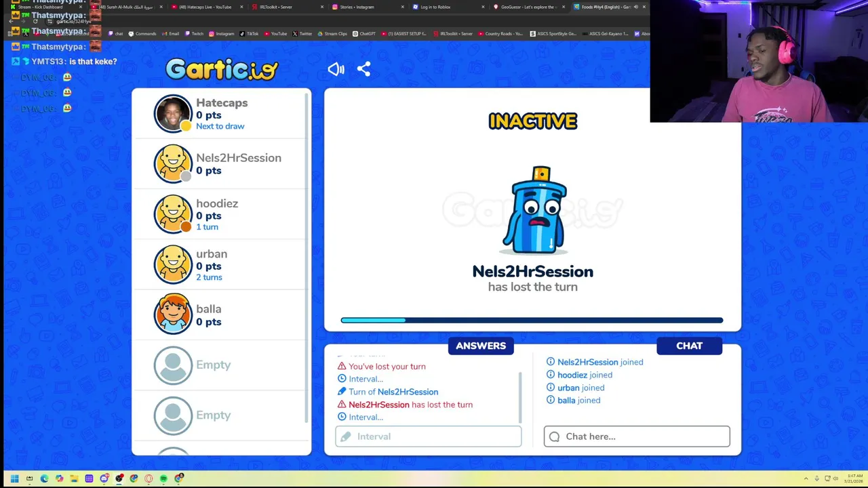
Task: Click the blue spray can mascot
Action: click(x=535, y=210)
